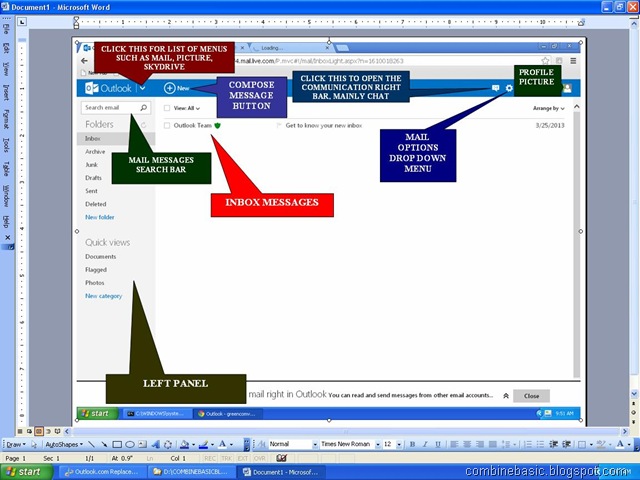
Task: Open the File menu
Action: tap(6, 29)
